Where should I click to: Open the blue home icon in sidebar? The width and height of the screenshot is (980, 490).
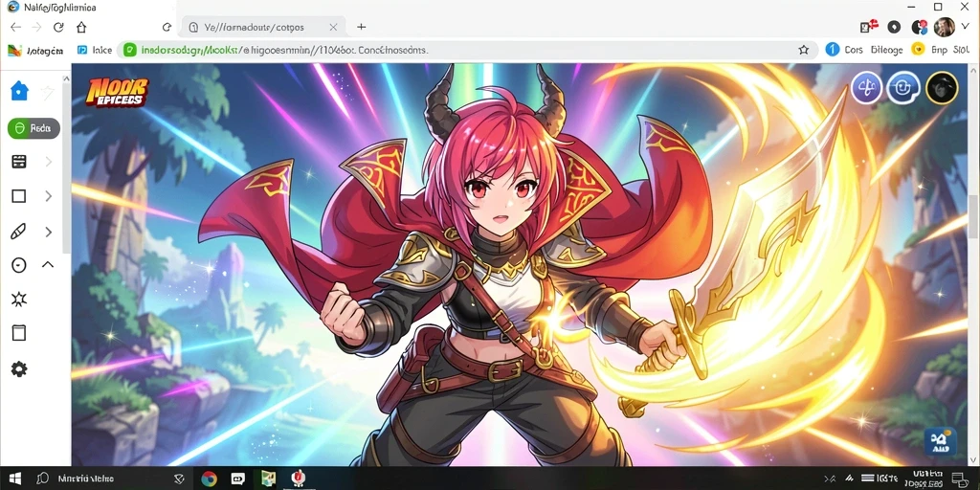(19, 91)
